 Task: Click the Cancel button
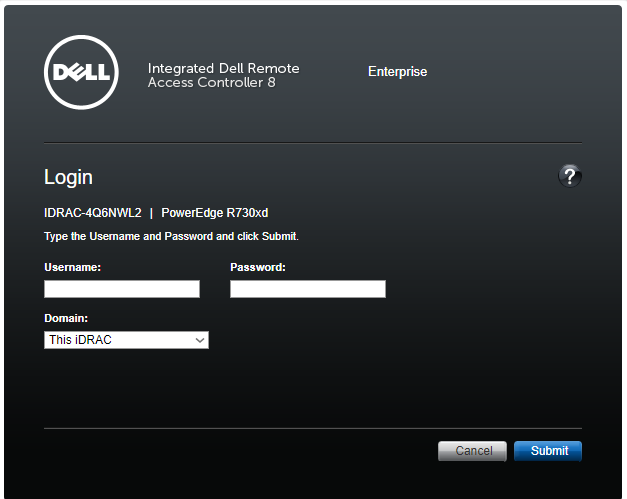pos(472,451)
